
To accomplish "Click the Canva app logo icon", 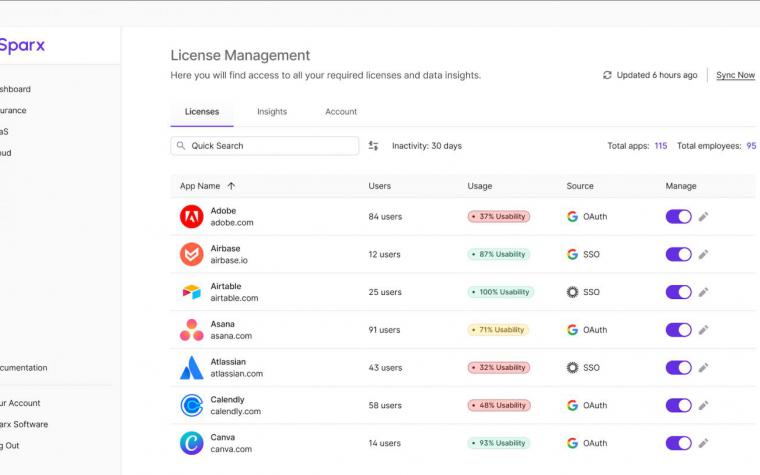I will (191, 443).
